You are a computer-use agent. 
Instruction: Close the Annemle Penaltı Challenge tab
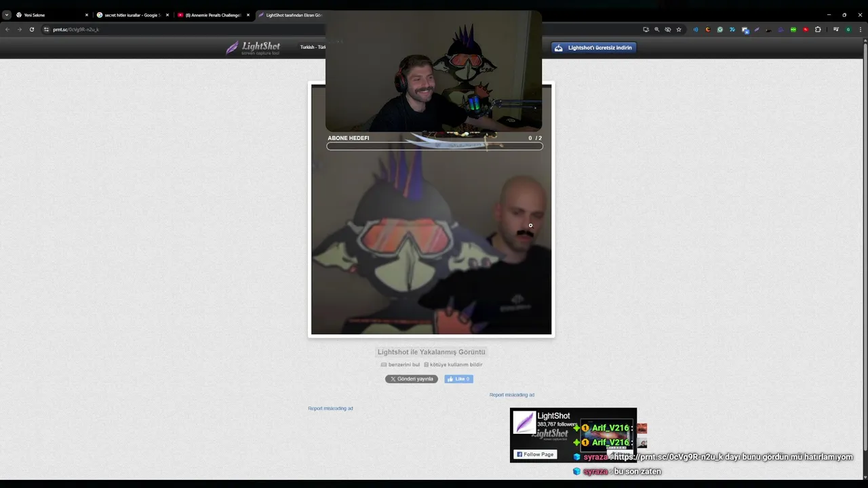point(248,15)
